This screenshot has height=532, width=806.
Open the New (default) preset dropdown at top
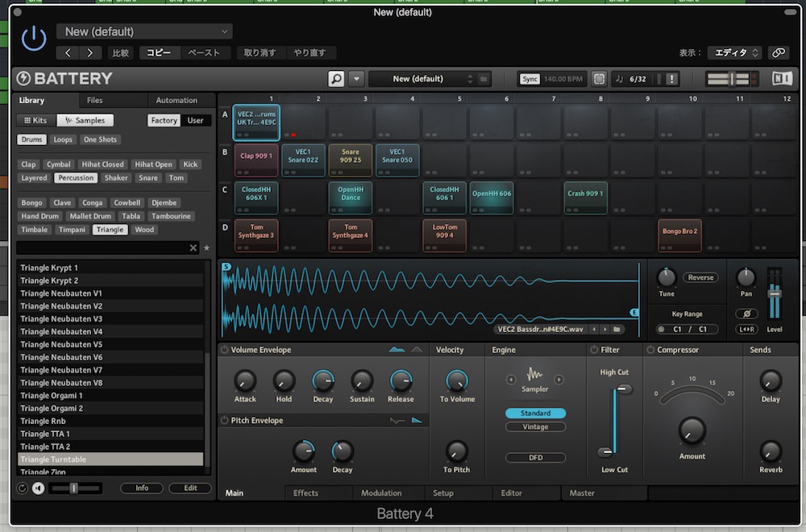(144, 31)
